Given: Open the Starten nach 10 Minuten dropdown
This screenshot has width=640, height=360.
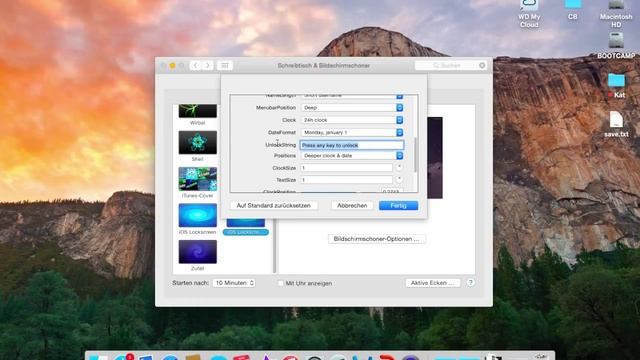Looking at the screenshot, I should [x=234, y=283].
